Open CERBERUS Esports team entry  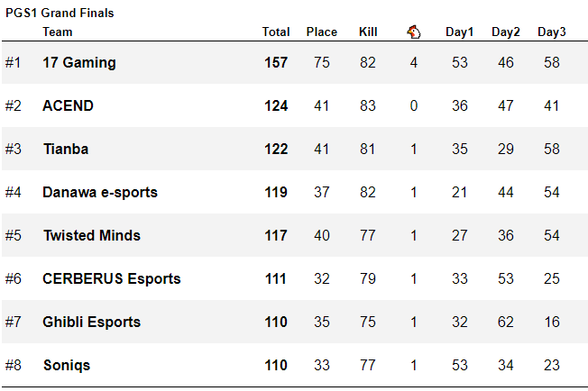click(112, 279)
